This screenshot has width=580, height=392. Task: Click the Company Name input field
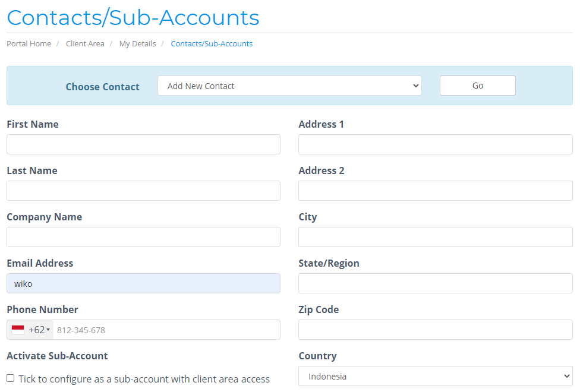pos(143,237)
